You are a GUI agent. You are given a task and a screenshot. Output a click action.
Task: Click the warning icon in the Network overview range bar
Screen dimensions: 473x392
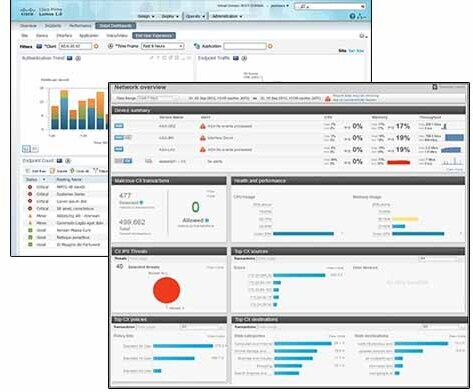(x=328, y=99)
